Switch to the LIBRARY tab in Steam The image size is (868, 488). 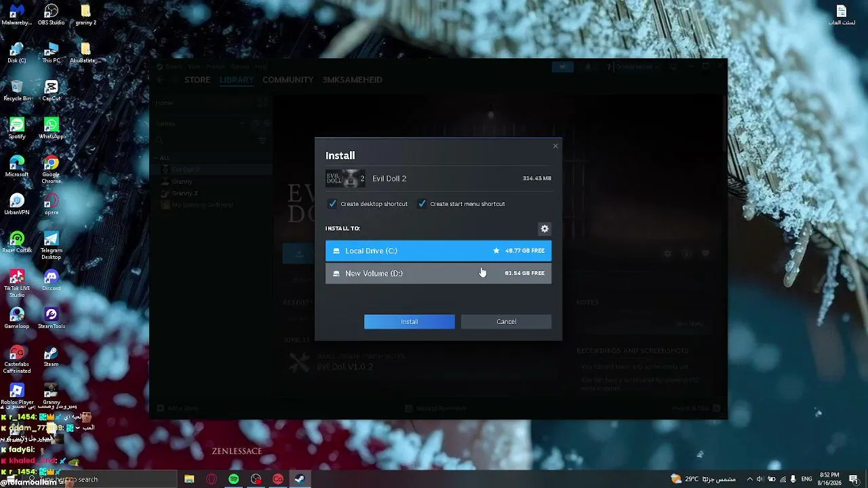237,80
